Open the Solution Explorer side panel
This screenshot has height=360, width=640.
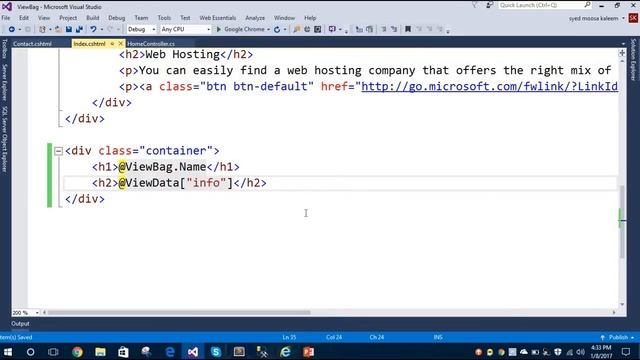(633, 60)
